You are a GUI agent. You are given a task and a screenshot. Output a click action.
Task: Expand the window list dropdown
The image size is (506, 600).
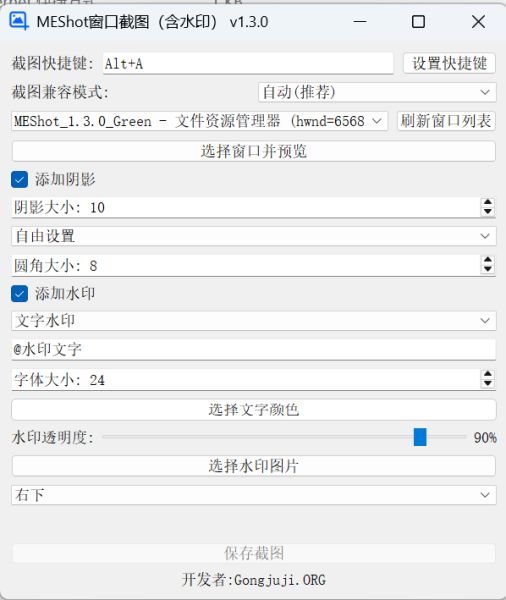pyautogui.click(x=199, y=121)
